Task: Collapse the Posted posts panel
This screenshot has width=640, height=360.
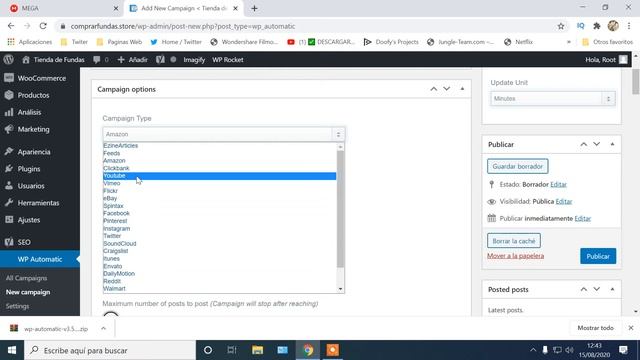Action: (612, 289)
